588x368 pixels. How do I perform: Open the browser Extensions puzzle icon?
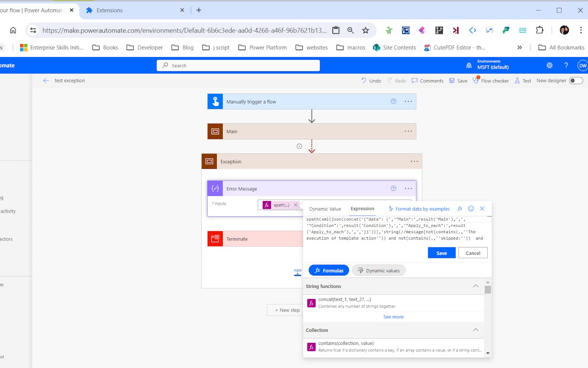pyautogui.click(x=540, y=30)
